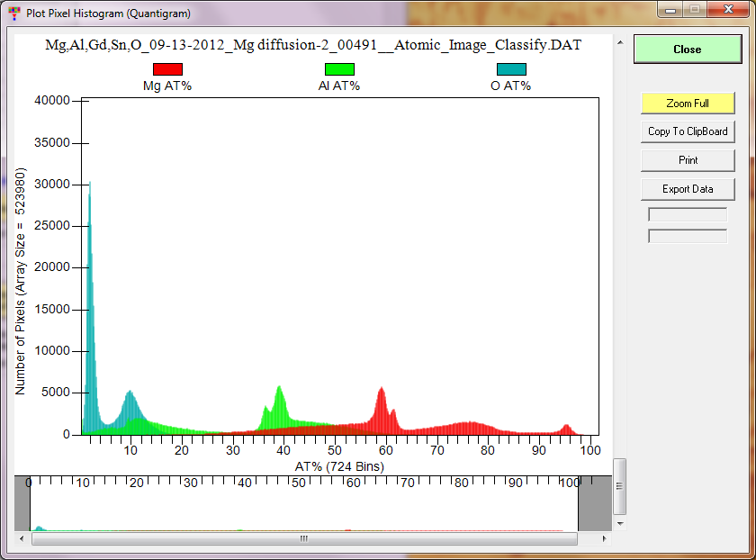The image size is (756, 560).
Task: Click the vertical scrollbar up arrow
Action: [x=619, y=41]
